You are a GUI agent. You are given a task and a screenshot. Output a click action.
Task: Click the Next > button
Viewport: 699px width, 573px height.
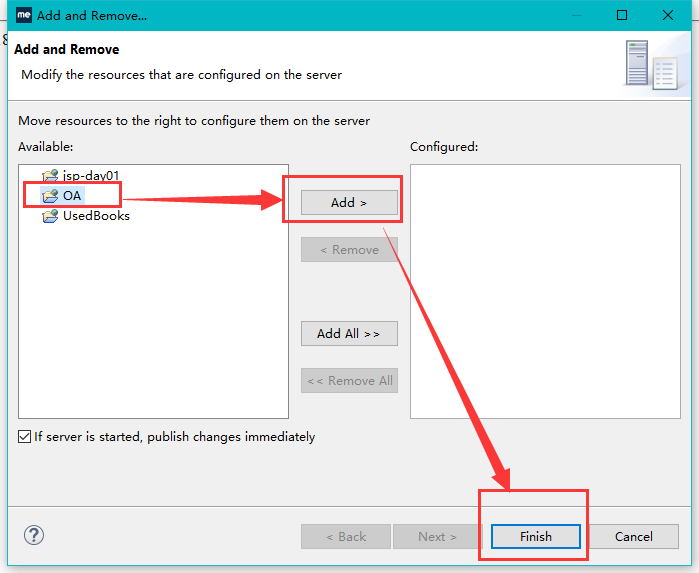click(437, 536)
